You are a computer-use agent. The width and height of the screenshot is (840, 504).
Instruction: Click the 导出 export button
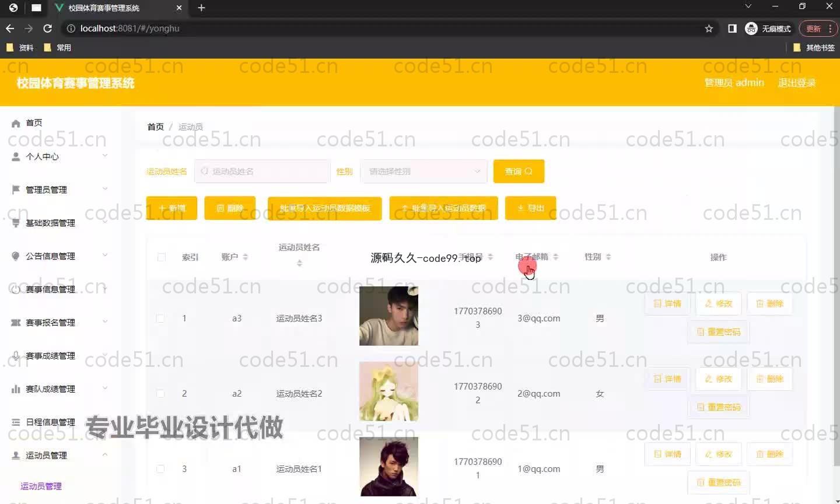530,208
